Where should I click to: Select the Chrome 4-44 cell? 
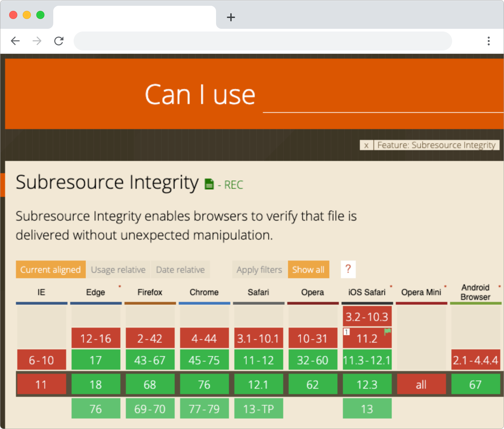pos(204,338)
